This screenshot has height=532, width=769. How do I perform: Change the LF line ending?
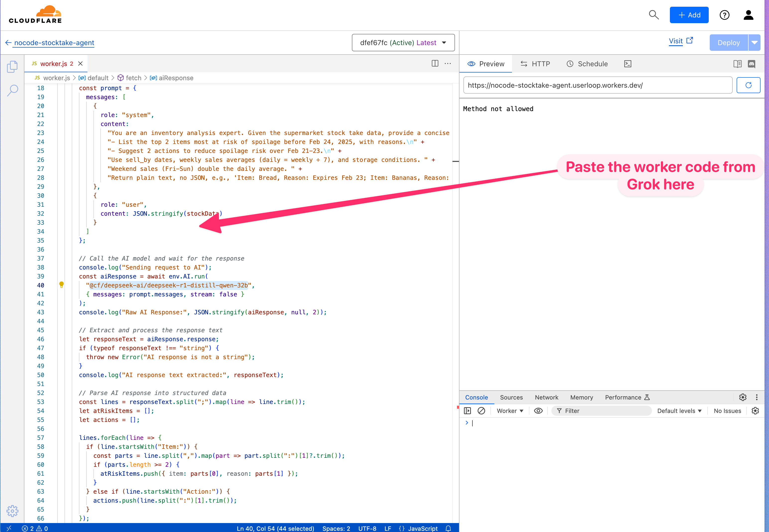387,528
